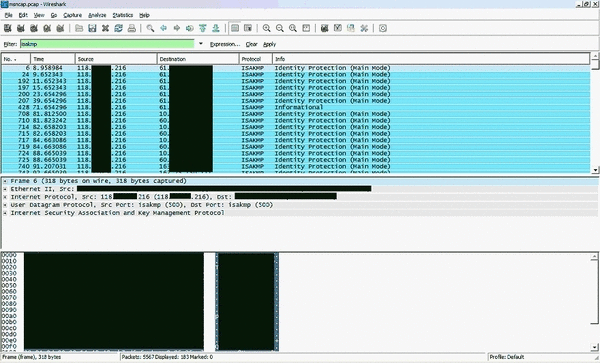Click the Expression... button
This screenshot has height=363, width=600.
click(x=225, y=44)
